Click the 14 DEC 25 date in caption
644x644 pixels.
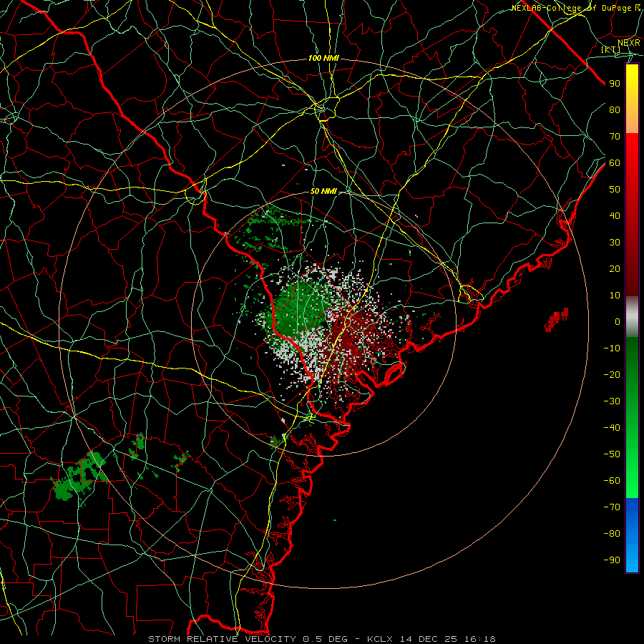point(428,639)
